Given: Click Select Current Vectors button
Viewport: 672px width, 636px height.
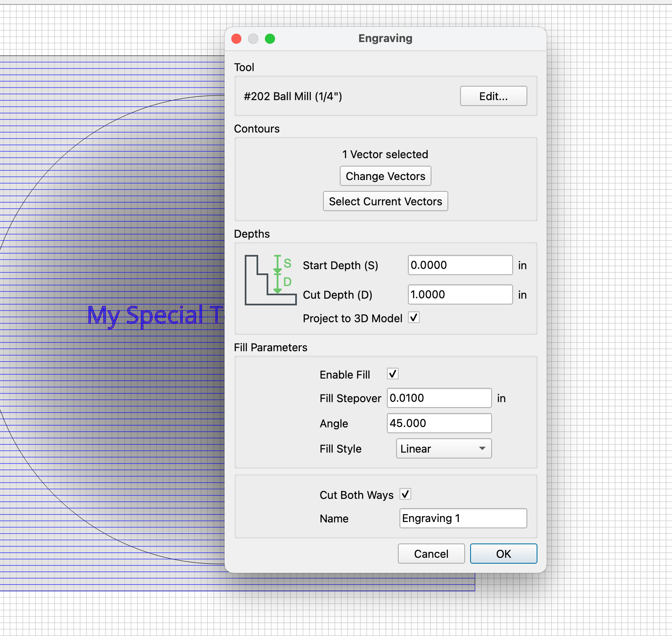Looking at the screenshot, I should [x=385, y=201].
